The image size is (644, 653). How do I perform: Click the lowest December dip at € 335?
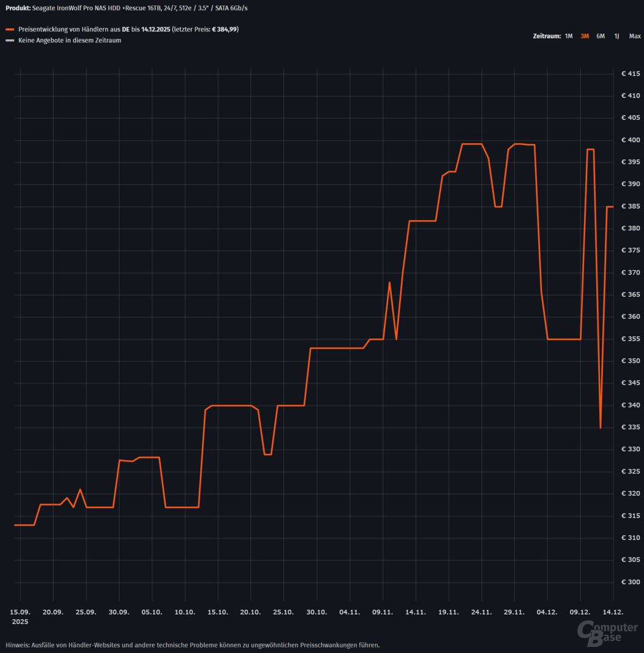[600, 427]
